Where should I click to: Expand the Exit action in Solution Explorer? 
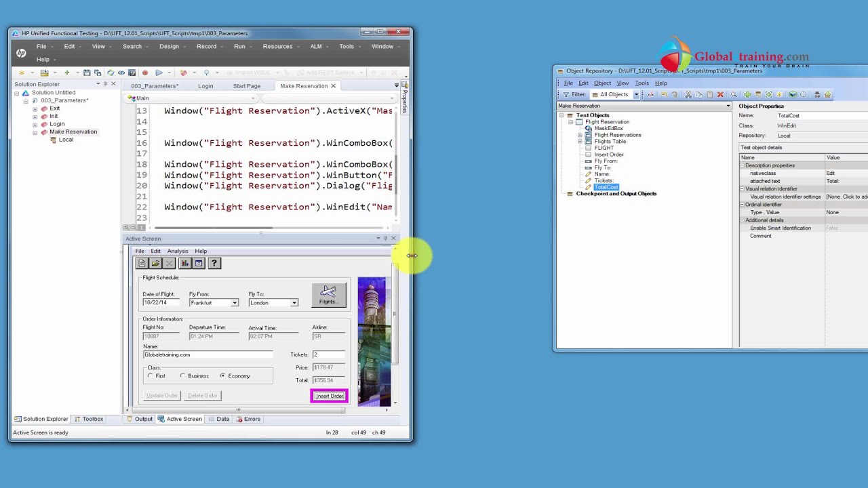coord(35,108)
